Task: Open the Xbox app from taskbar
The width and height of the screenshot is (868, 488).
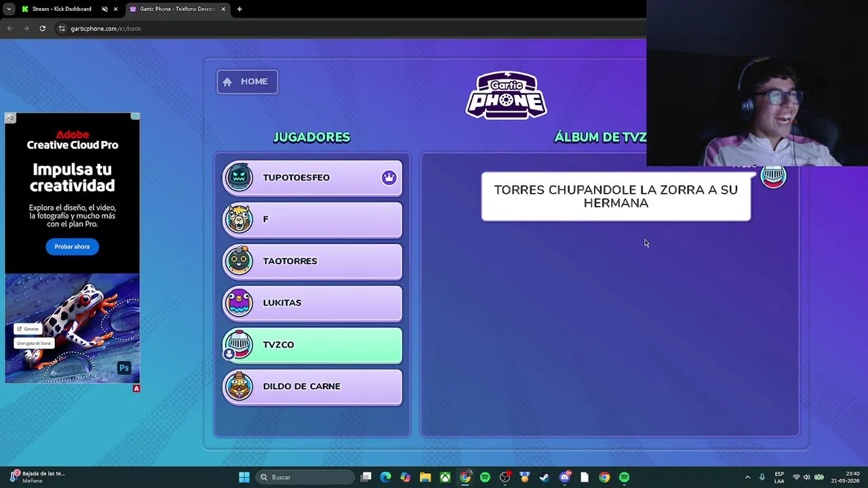Action: pos(445,477)
